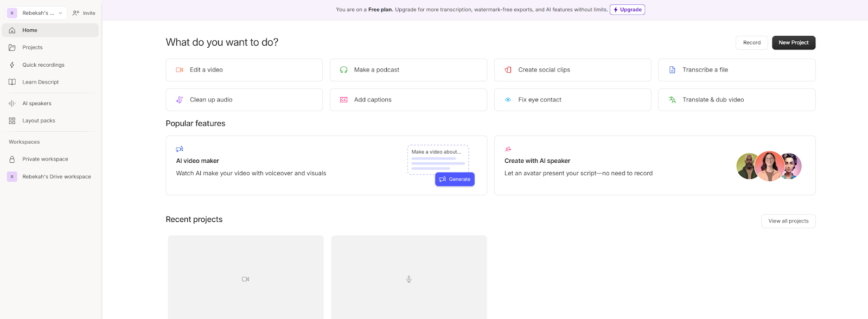Click the Clean up audio icon
Screen dimensions: 868x319
tap(180, 100)
